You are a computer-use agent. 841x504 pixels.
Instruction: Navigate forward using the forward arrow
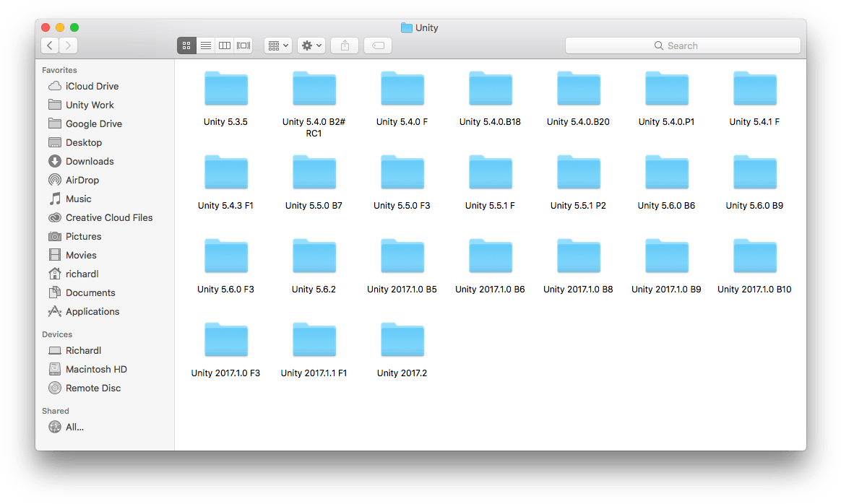(68, 45)
